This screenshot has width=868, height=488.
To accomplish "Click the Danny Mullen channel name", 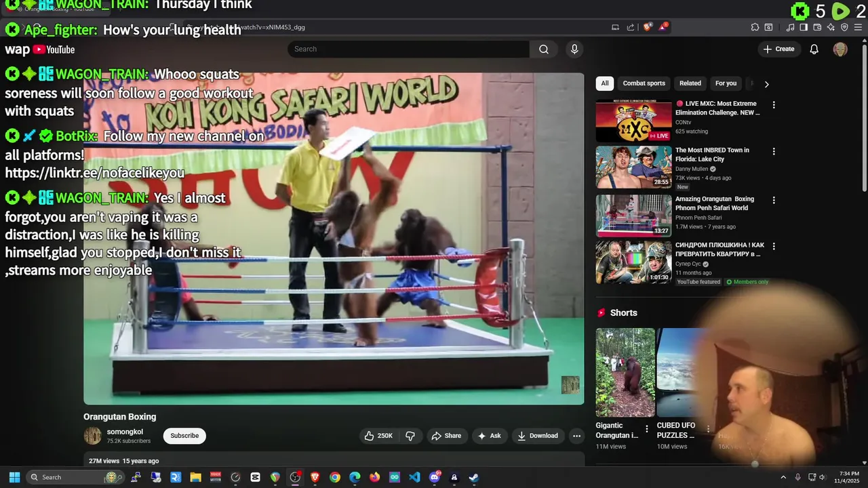I will [692, 169].
